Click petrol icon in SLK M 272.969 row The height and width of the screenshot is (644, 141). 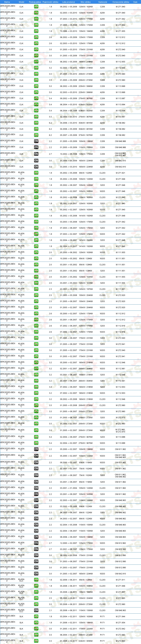(36, 641)
